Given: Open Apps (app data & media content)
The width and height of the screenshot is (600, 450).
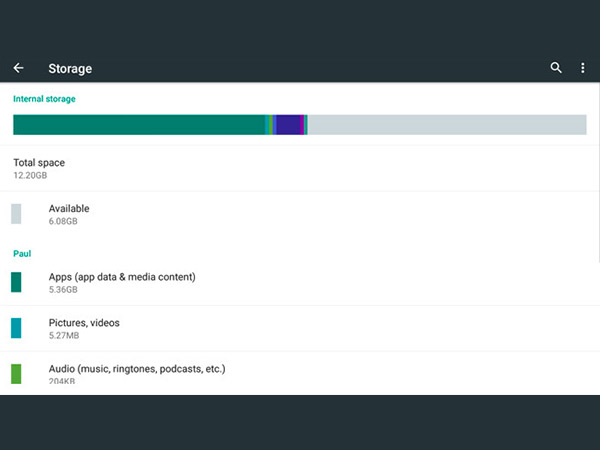Looking at the screenshot, I should point(122,276).
